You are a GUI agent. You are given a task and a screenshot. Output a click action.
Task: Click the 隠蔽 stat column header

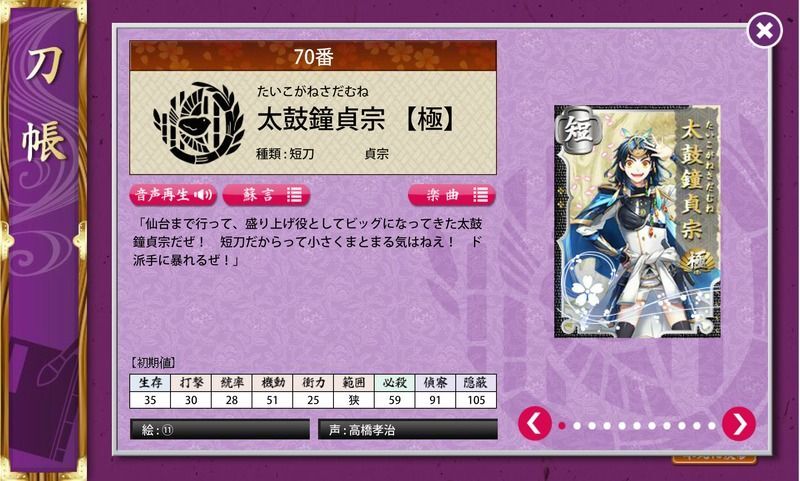476,383
